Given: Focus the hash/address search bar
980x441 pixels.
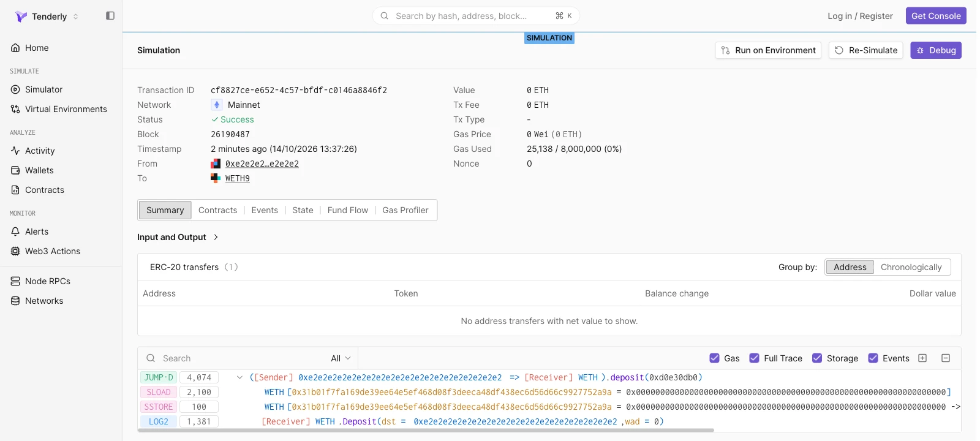Looking at the screenshot, I should (x=476, y=16).
